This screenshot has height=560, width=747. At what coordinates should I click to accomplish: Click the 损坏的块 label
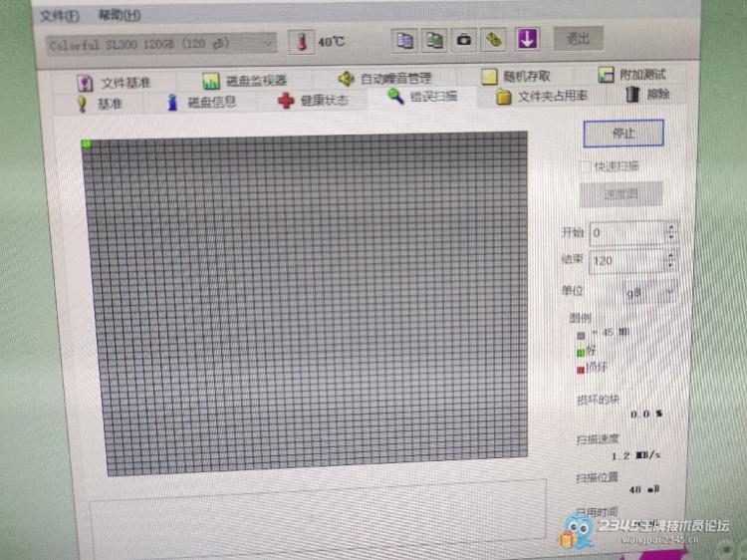click(x=598, y=400)
